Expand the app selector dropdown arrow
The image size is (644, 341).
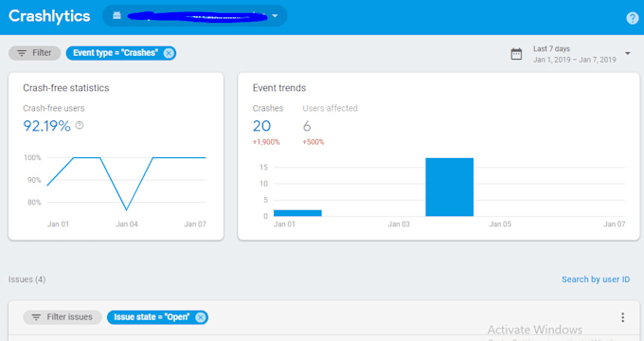click(276, 16)
